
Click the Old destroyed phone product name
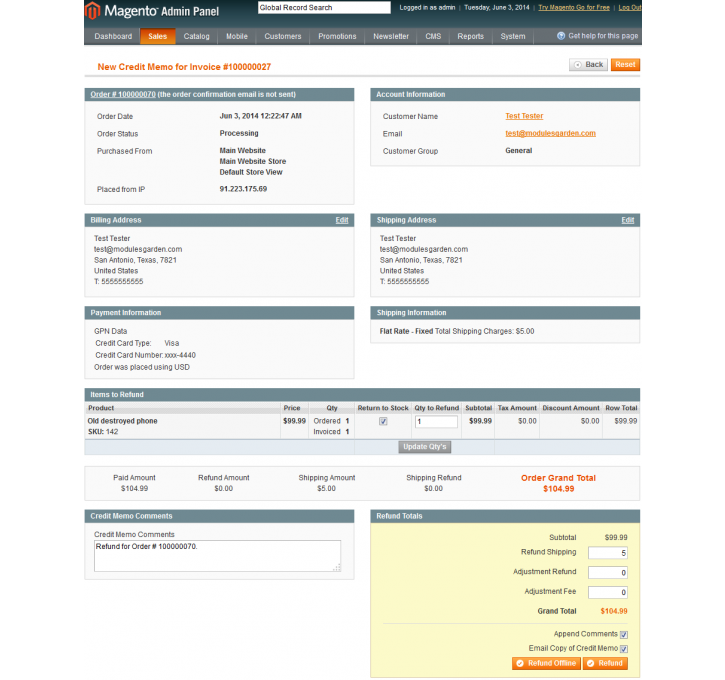click(x=123, y=421)
